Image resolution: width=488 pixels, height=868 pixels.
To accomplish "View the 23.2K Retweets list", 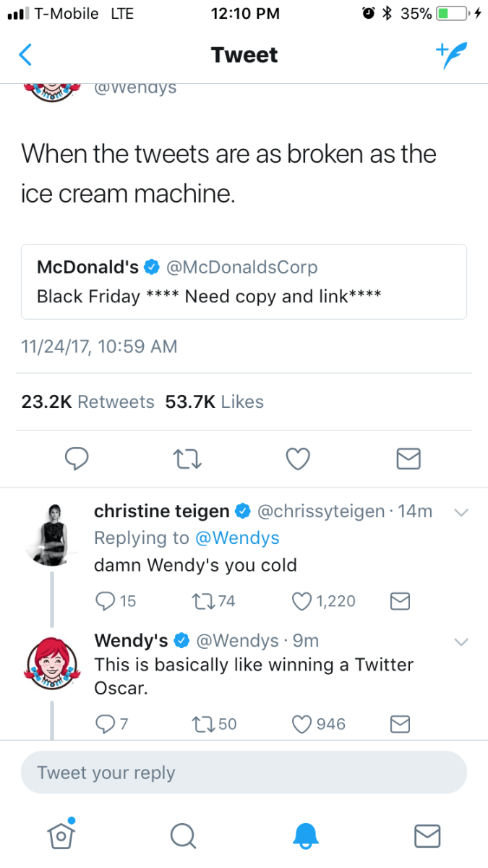I will coord(87,401).
